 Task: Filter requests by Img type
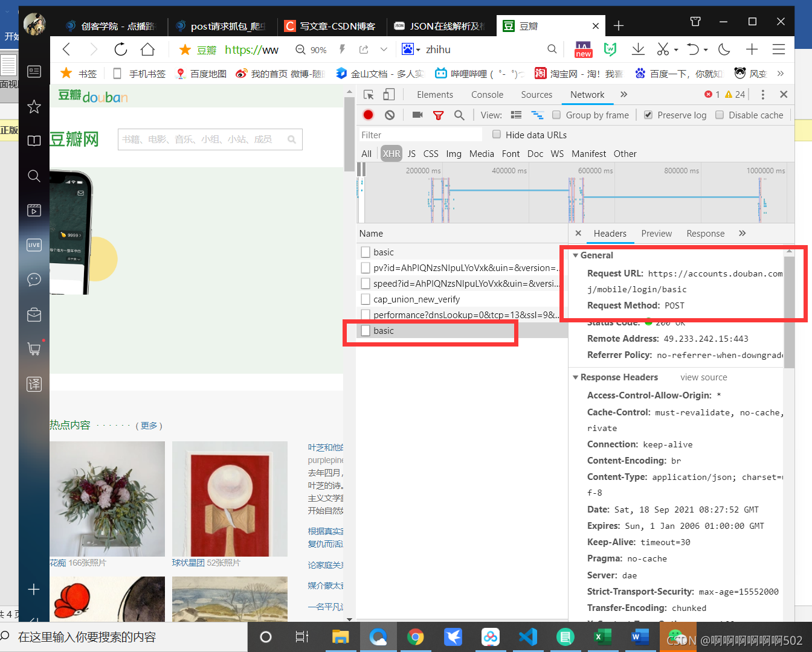click(x=454, y=154)
